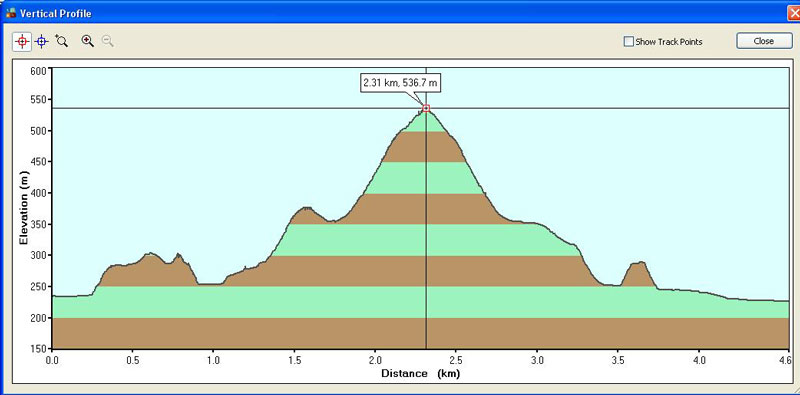This screenshot has width=800, height=395.
Task: Click the 250 elevation axis value
Action: 39,287
